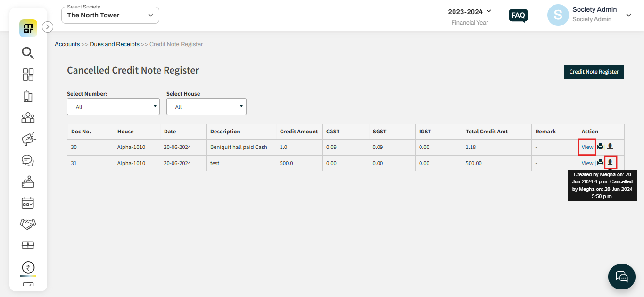Go to Dues and Receipts breadcrumb

pyautogui.click(x=115, y=44)
